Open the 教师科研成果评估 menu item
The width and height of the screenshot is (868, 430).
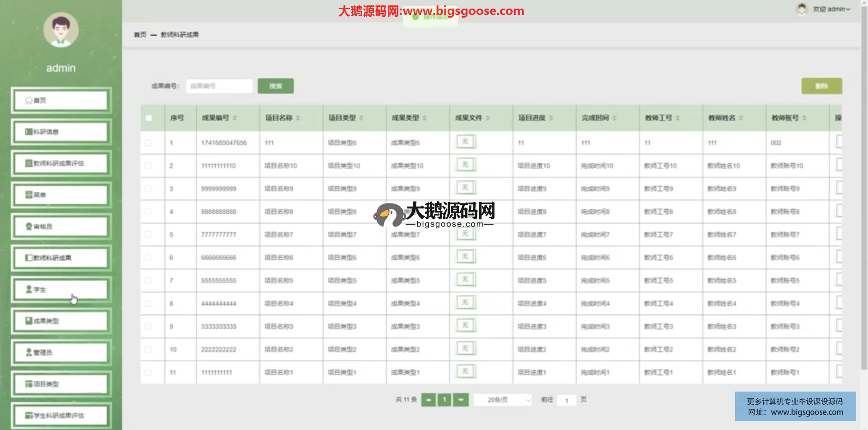tap(61, 163)
